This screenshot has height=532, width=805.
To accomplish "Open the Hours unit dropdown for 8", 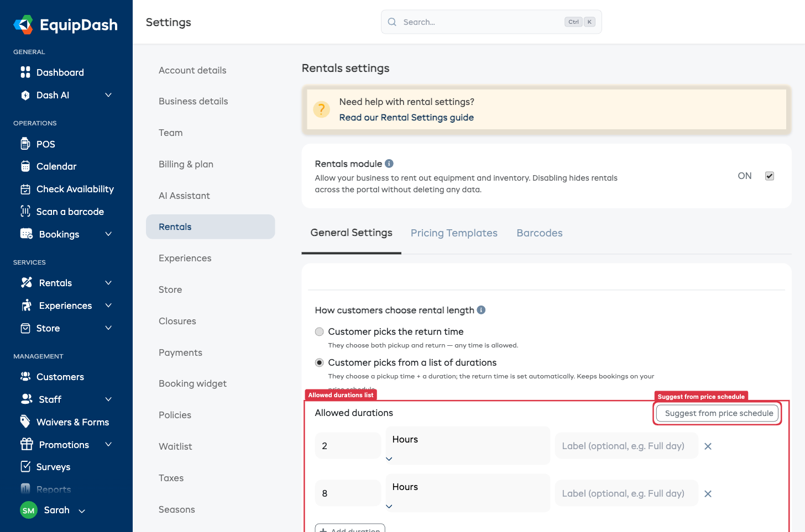I will [x=468, y=493].
